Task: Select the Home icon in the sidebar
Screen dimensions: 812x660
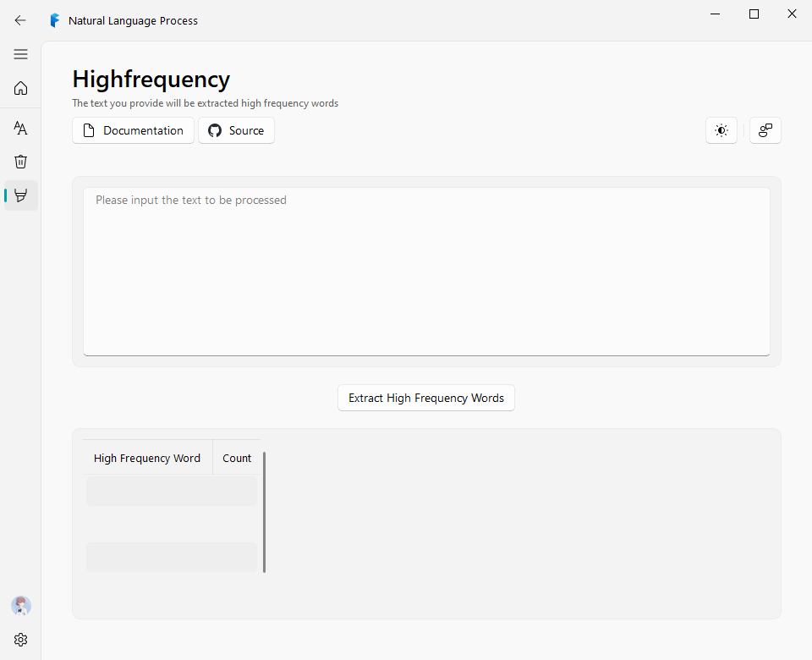Action: [20, 88]
